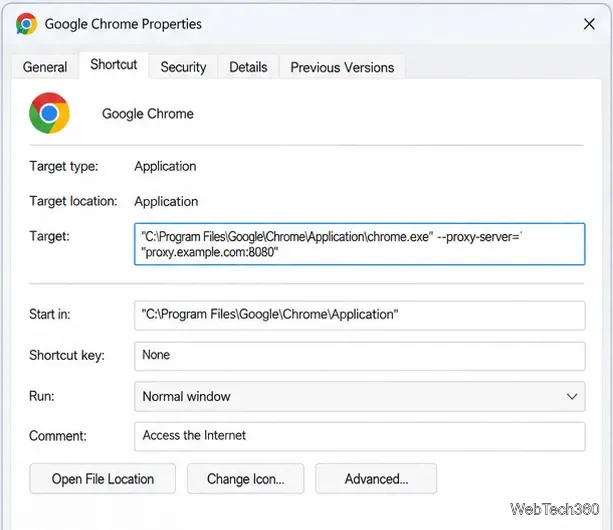
Task: Click the Start in: label
Action: (50, 314)
